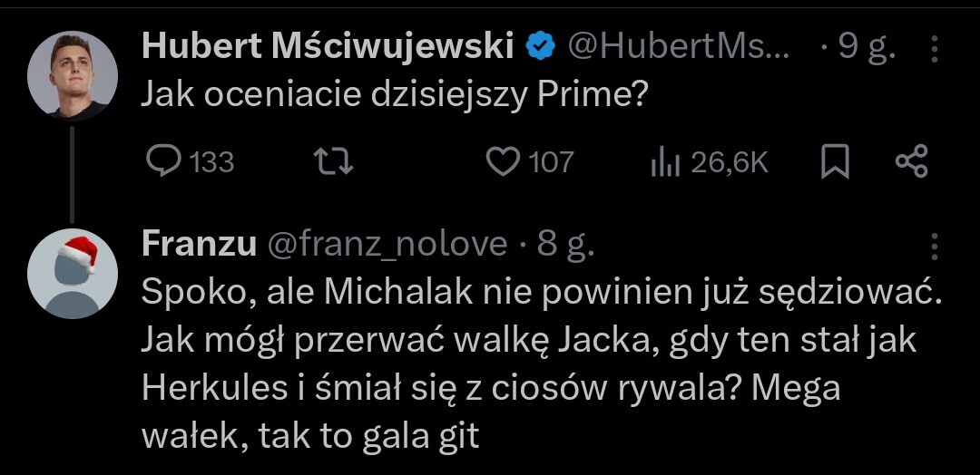Visit Franzu's profile via display name
This screenshot has width=980, height=475.
click(198, 244)
